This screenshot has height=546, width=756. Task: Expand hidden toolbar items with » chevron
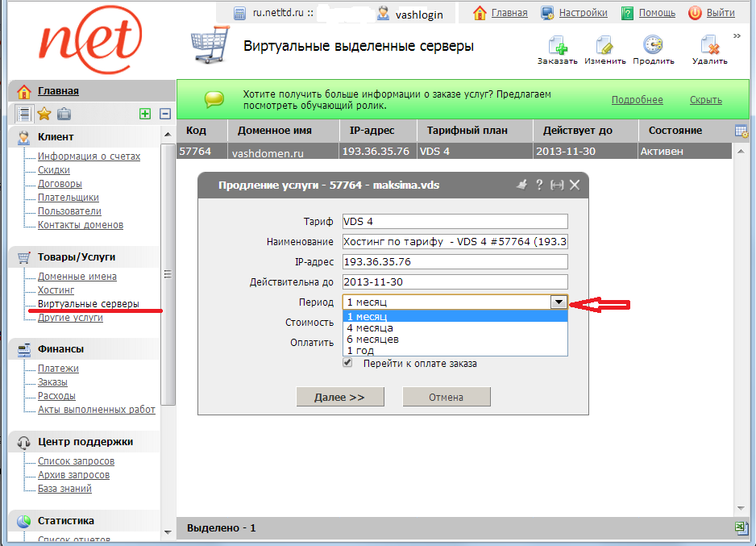[737, 35]
